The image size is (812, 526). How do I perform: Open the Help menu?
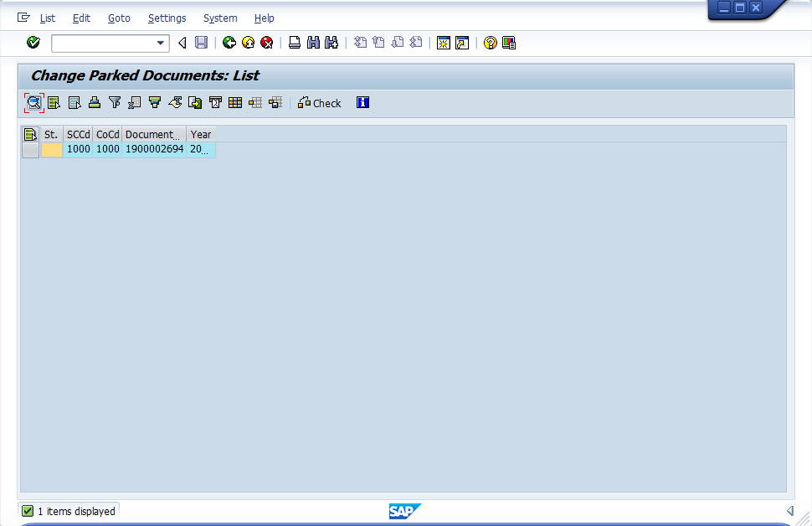(264, 18)
